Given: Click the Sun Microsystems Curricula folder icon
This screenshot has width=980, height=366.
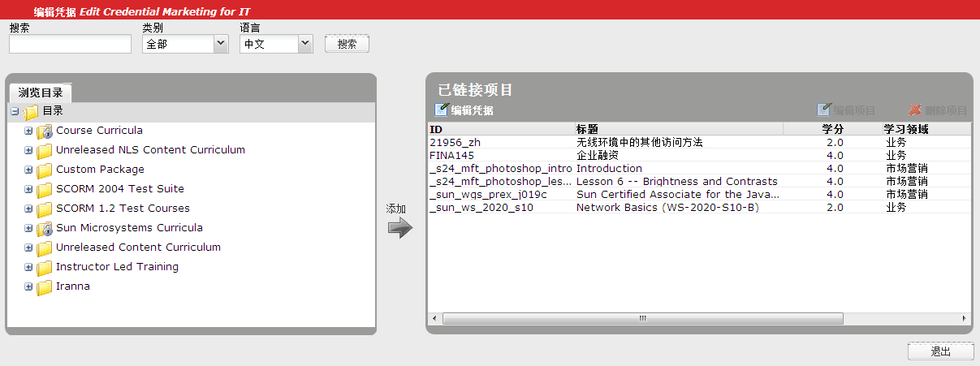Looking at the screenshot, I should coord(45,228).
